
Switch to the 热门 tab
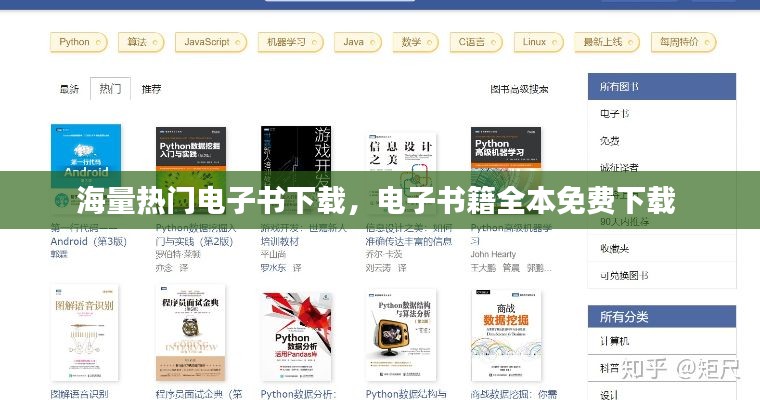click(109, 89)
